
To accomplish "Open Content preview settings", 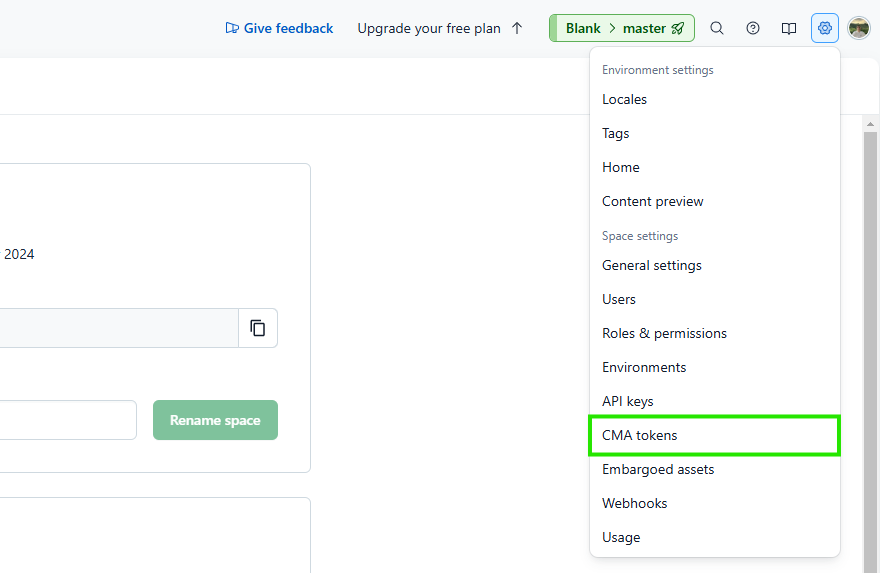I will point(714,201).
